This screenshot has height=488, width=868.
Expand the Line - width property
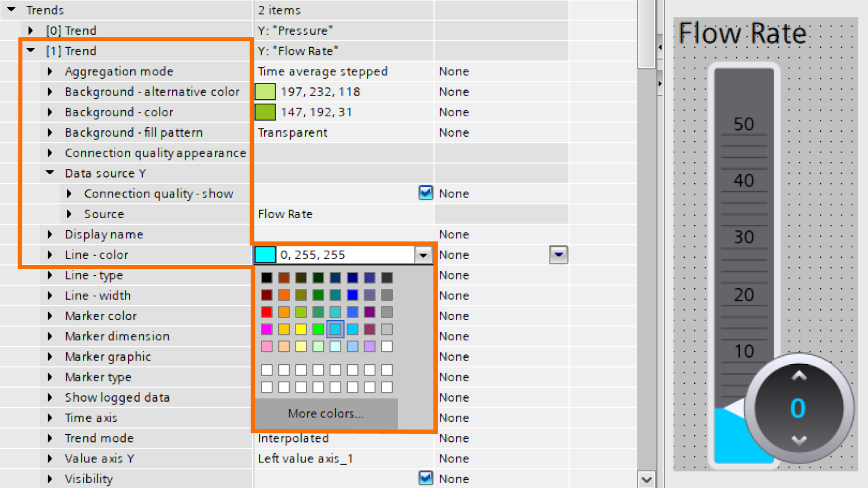coord(50,295)
